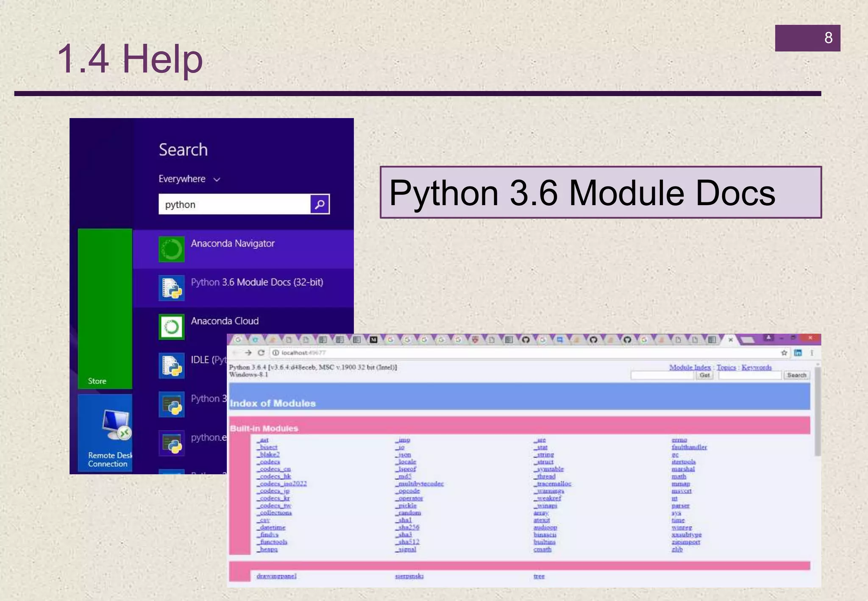The height and width of the screenshot is (601, 868).
Task: Open the cmath module link
Action: 542,549
